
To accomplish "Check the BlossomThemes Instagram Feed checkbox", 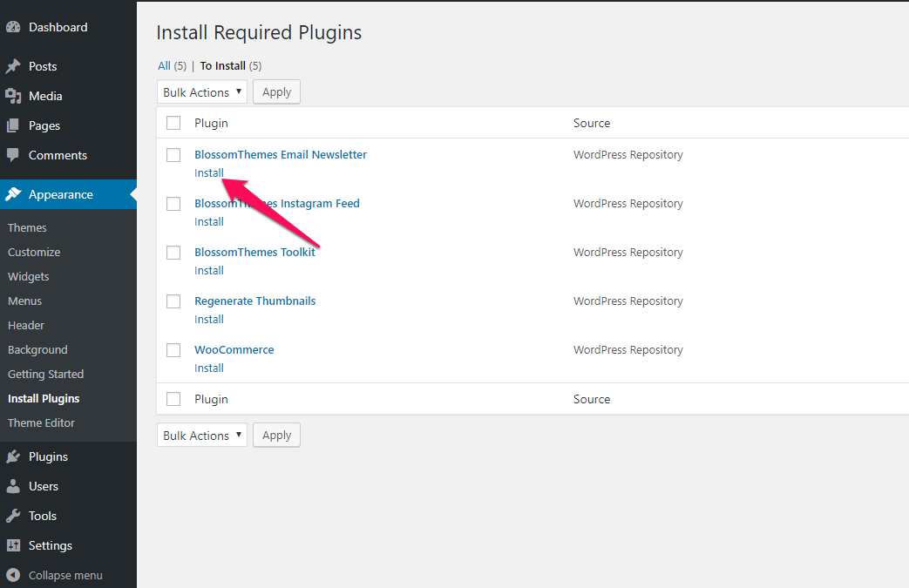I will click(x=173, y=203).
